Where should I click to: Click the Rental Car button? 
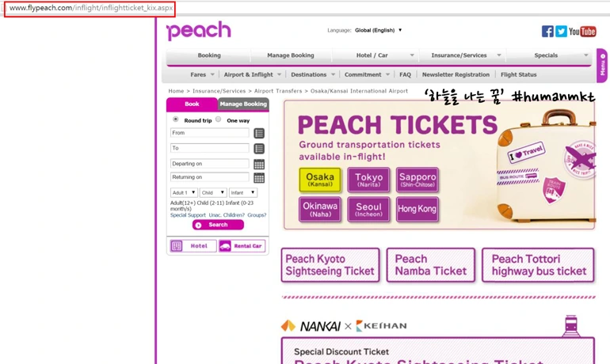pyautogui.click(x=242, y=246)
